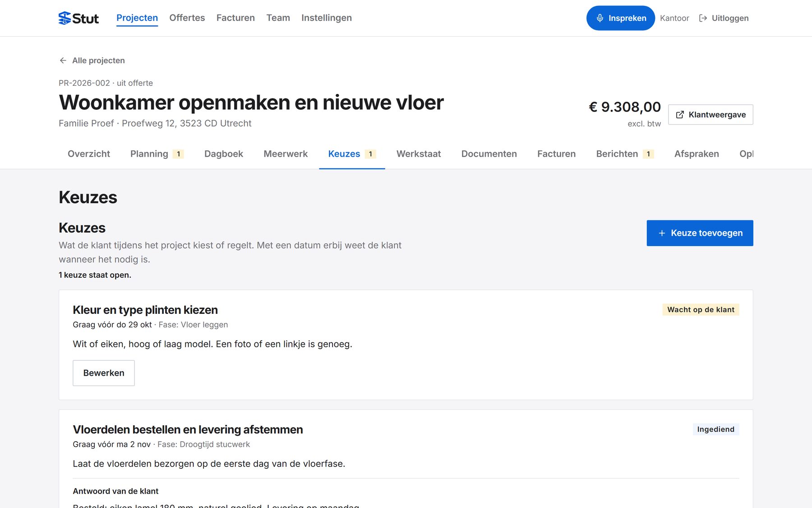Click the € 9.308,00 project amount
Screen dimensions: 812x508
[625, 107]
